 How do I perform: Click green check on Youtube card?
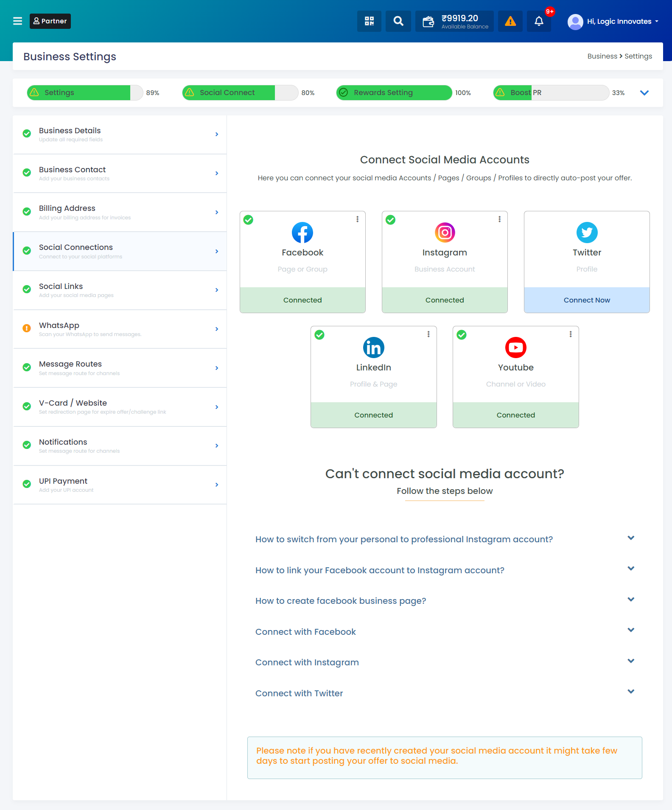click(462, 335)
